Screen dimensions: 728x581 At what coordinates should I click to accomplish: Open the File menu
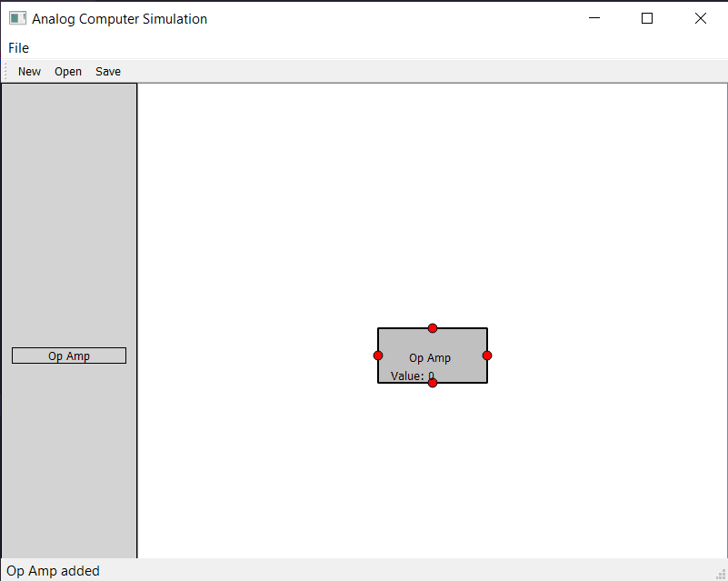click(x=18, y=47)
